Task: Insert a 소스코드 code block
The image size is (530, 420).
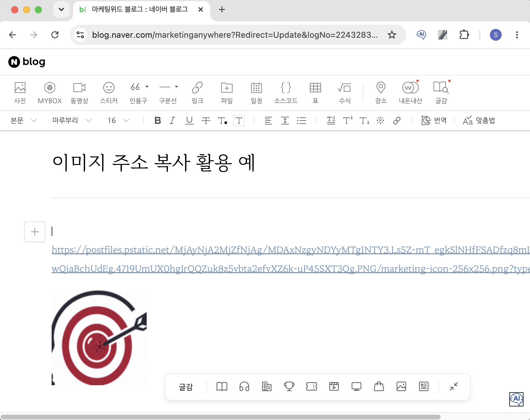Action: click(286, 93)
